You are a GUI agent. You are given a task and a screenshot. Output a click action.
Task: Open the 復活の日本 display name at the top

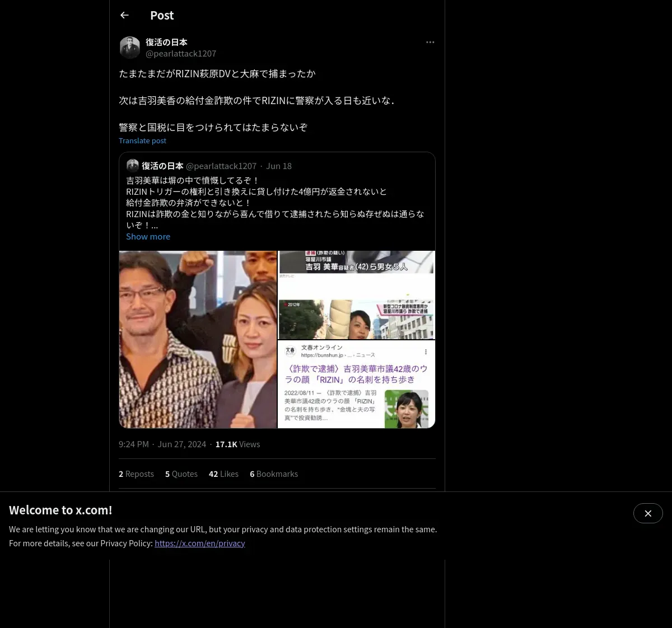166,42
